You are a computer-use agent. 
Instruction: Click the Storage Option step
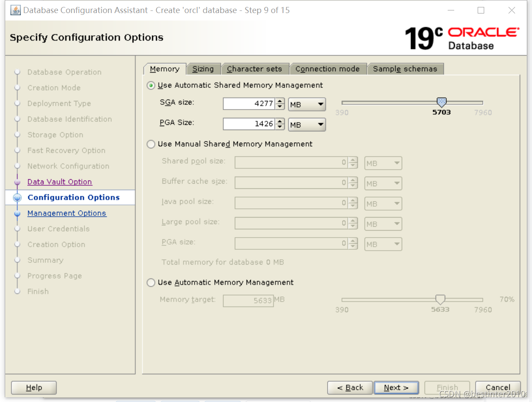55,135
